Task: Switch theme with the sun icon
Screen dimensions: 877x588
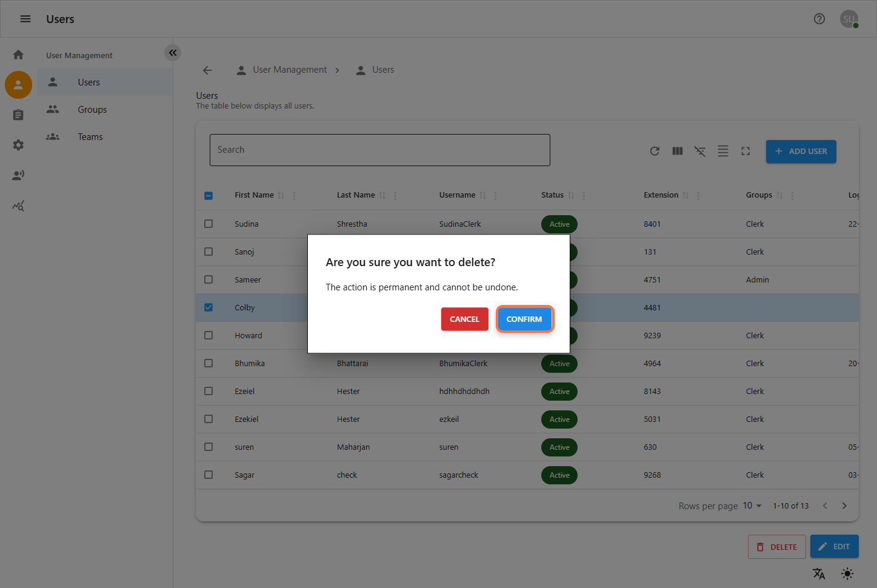Action: [847, 573]
